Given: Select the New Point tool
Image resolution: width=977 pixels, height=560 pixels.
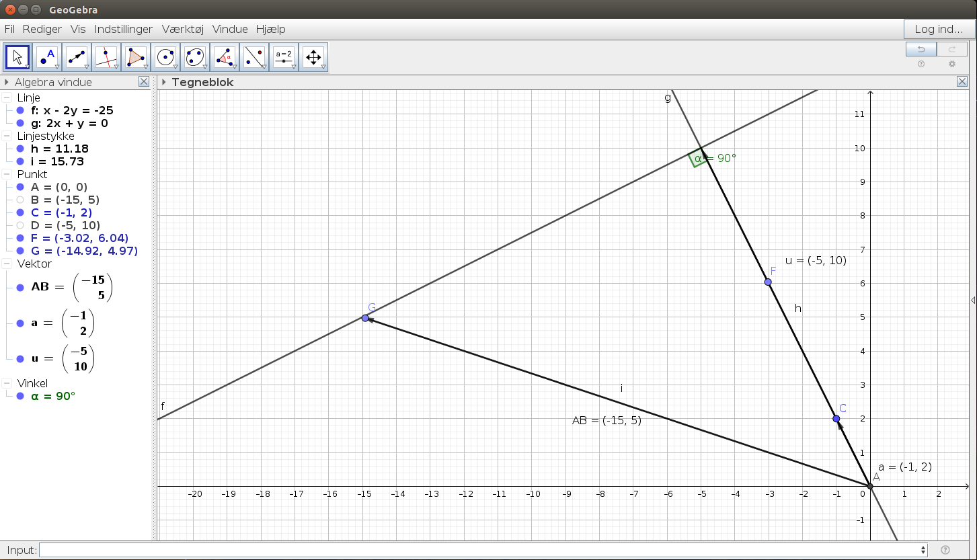Looking at the screenshot, I should point(48,57).
